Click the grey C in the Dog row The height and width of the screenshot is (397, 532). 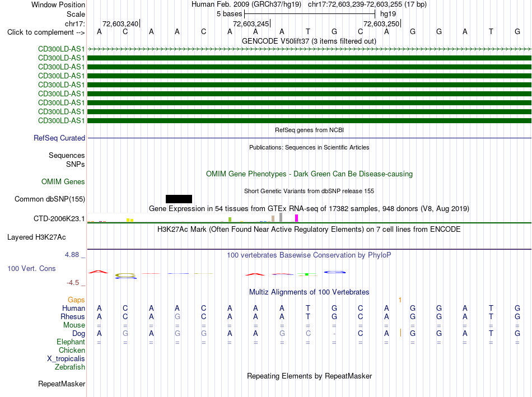[308, 334]
